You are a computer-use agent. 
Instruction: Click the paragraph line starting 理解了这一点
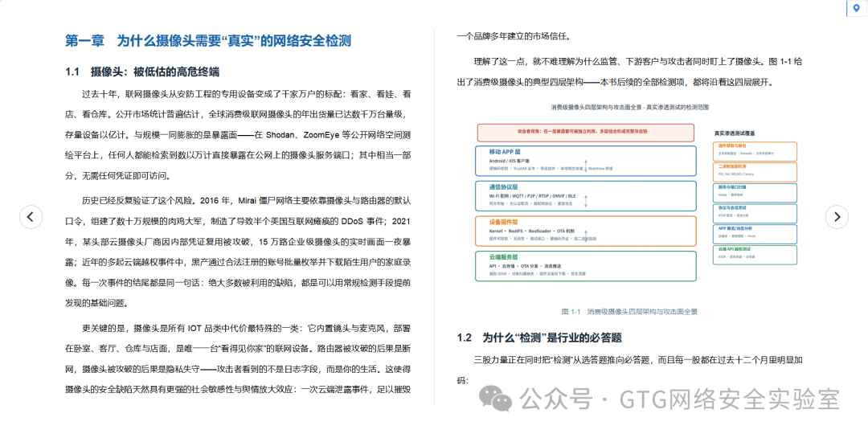pos(637,61)
